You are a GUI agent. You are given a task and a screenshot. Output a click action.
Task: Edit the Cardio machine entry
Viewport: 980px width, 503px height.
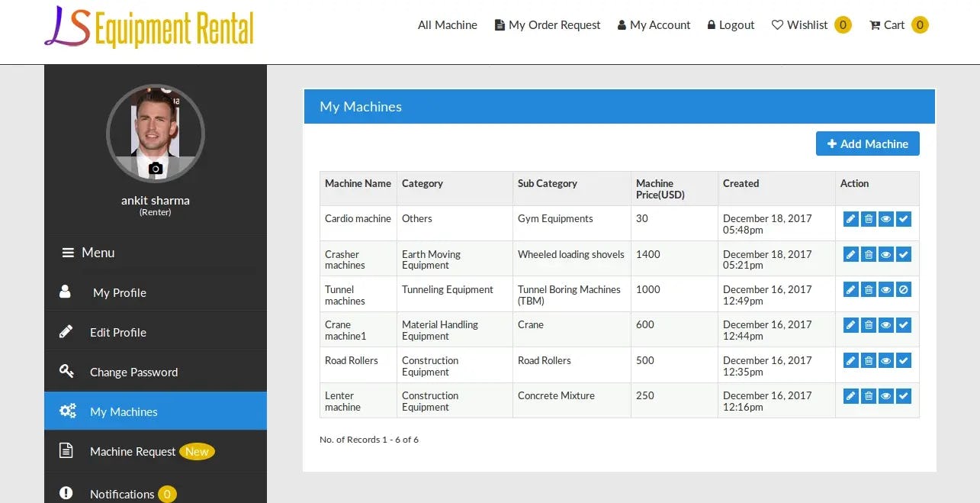point(850,219)
